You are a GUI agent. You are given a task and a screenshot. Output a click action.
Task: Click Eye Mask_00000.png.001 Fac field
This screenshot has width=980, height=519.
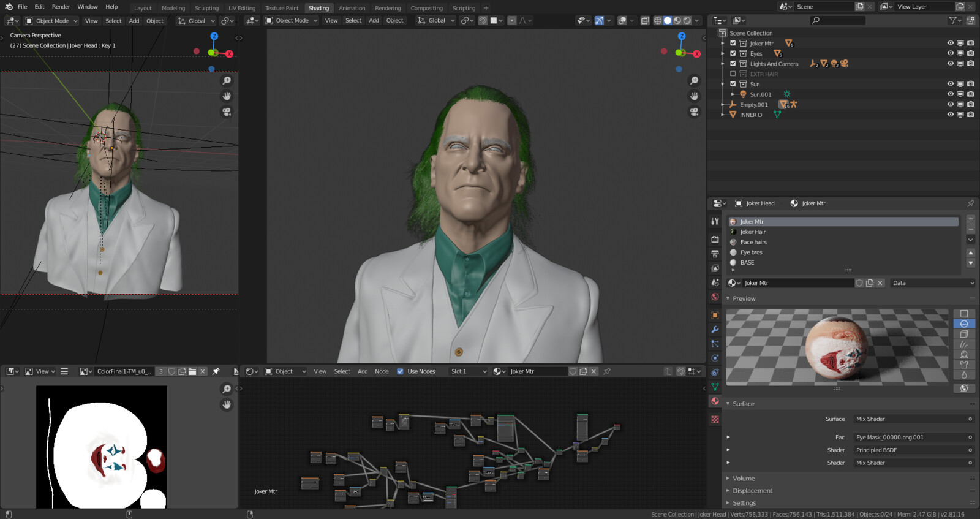pyautogui.click(x=913, y=438)
